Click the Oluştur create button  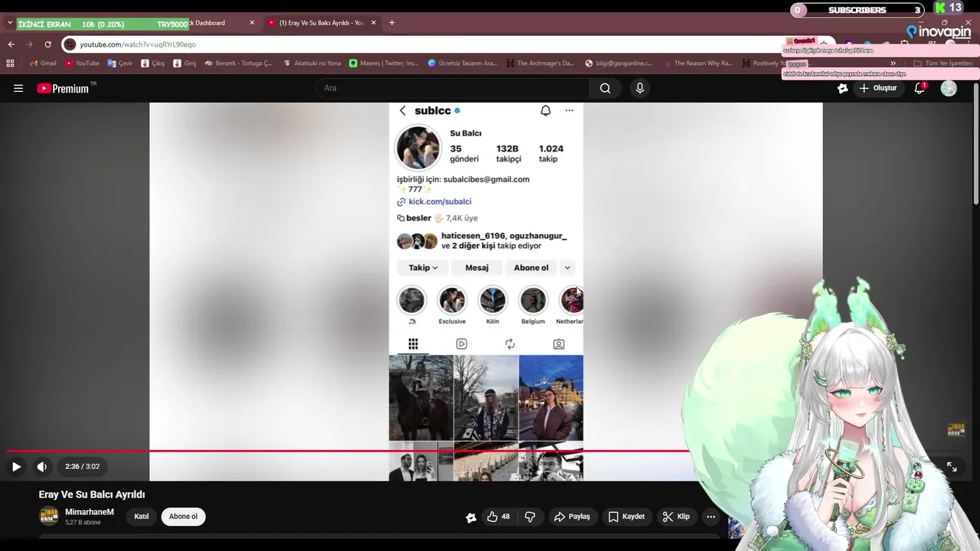tap(879, 88)
